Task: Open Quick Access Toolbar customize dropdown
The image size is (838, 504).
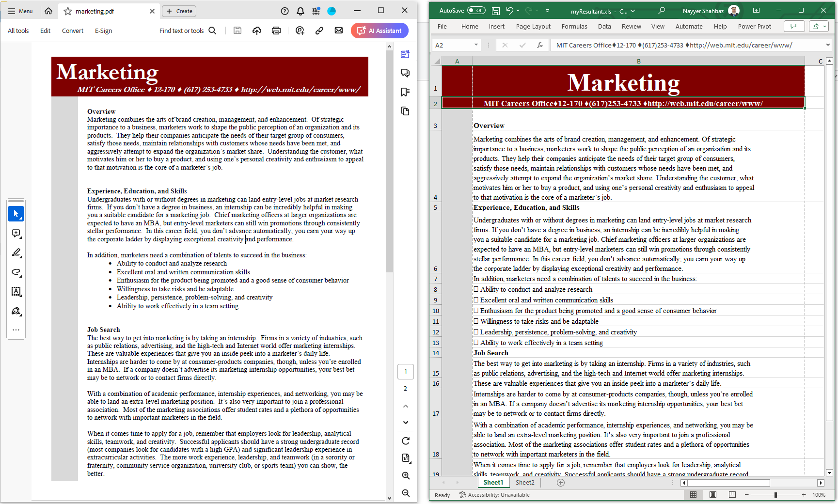Action: tap(547, 11)
